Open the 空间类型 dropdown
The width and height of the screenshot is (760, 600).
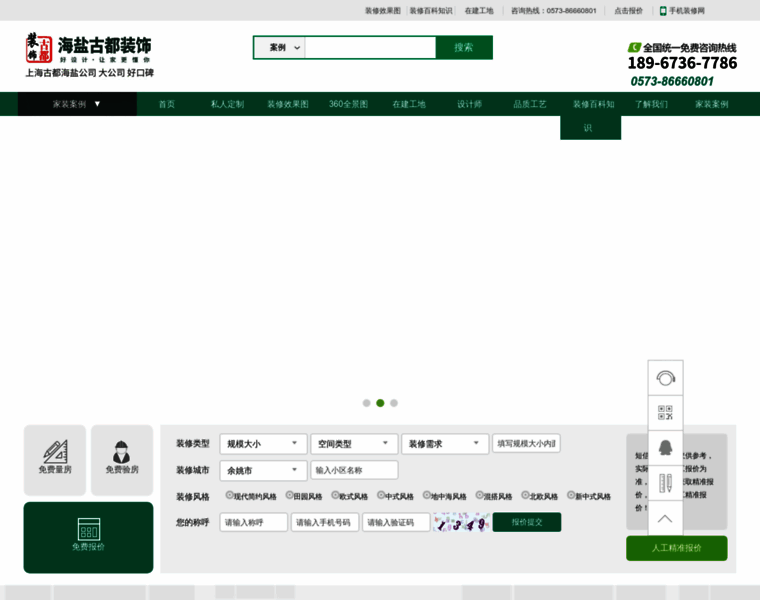[354, 443]
